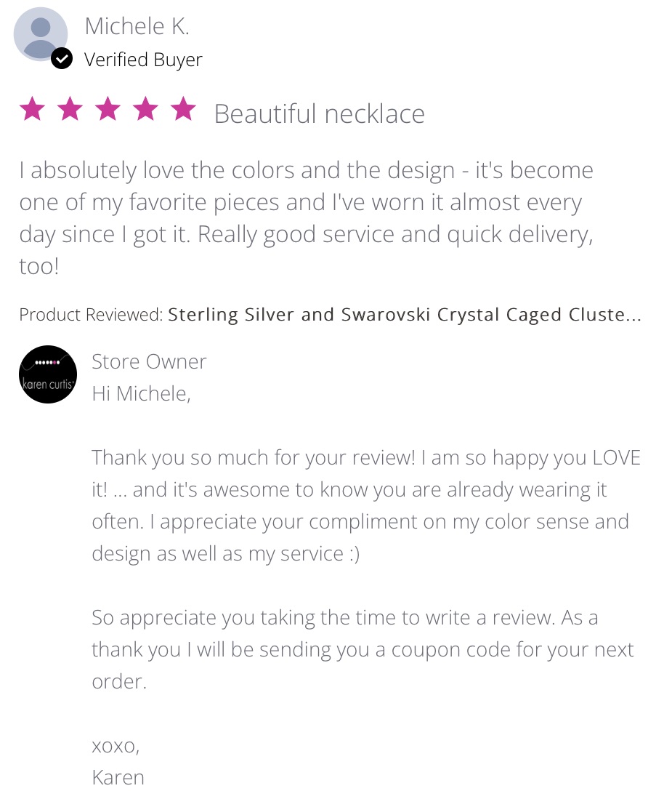Click the Verified Buyer label
This screenshot has height=791, width=672.
pos(143,60)
